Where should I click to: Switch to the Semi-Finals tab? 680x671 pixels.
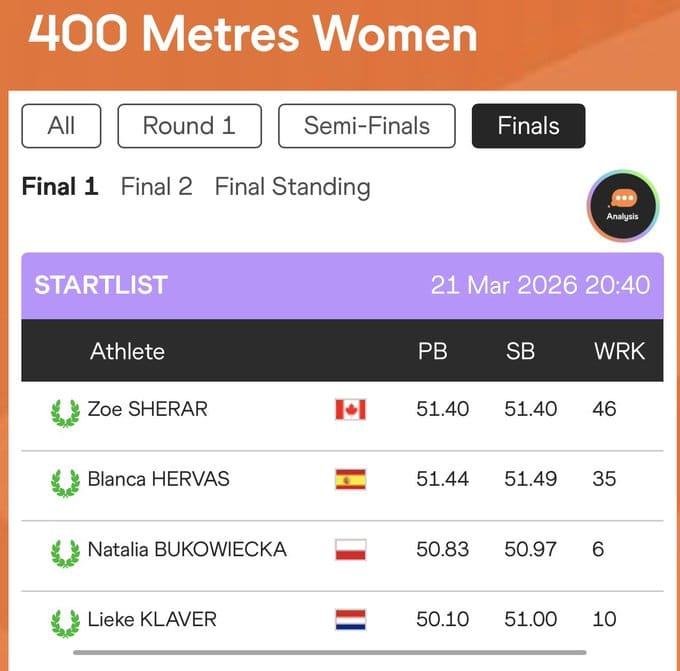366,126
